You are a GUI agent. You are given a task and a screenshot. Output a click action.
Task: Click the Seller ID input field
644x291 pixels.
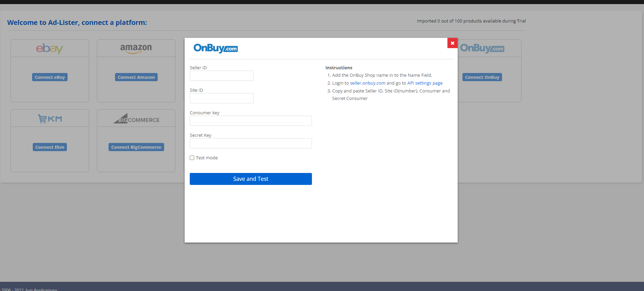221,76
